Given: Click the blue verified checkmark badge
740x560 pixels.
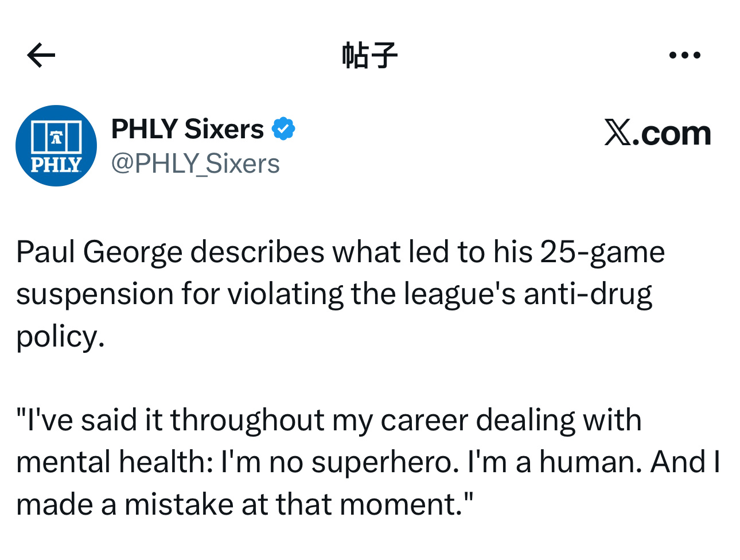Looking at the screenshot, I should pyautogui.click(x=283, y=129).
